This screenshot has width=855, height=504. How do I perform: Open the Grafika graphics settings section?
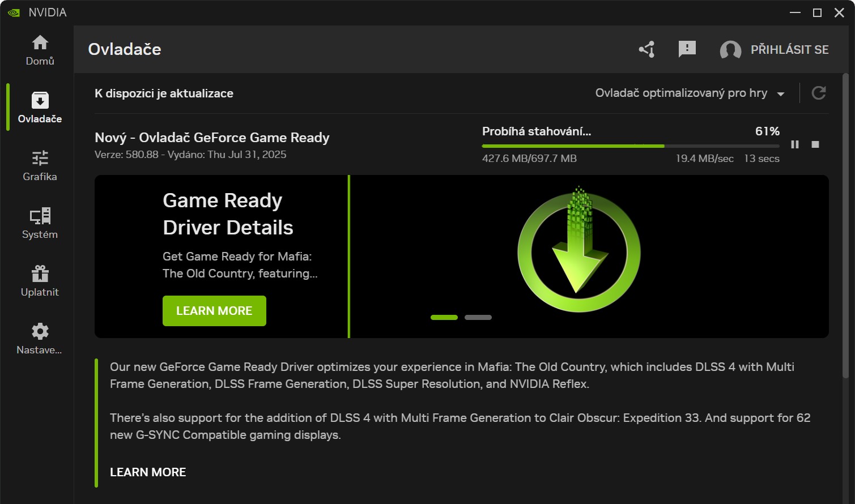(40, 165)
